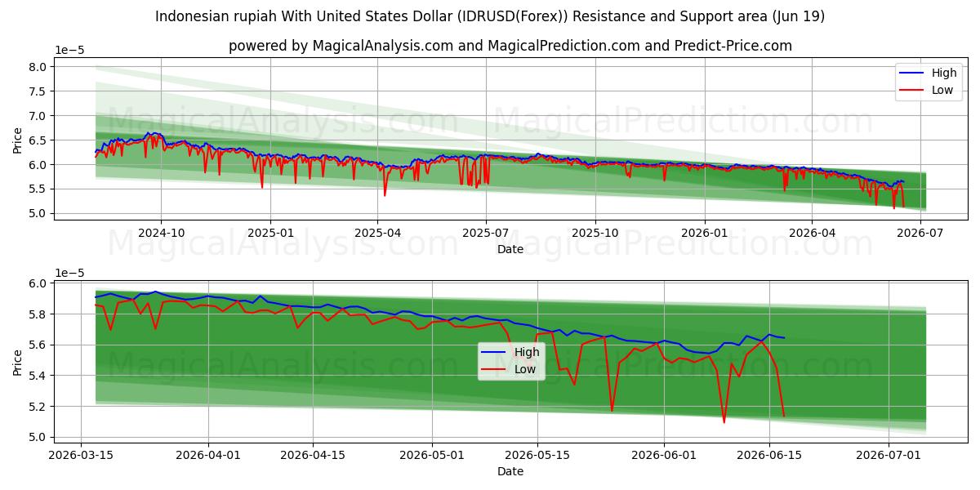Click the bottom chart x-axis label 2026-05-01

(432, 457)
